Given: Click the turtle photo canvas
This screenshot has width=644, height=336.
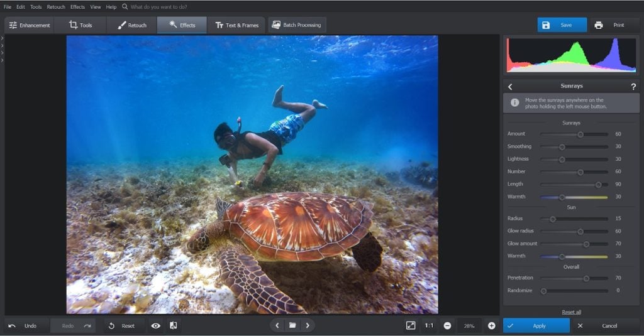Looking at the screenshot, I should (252, 175).
